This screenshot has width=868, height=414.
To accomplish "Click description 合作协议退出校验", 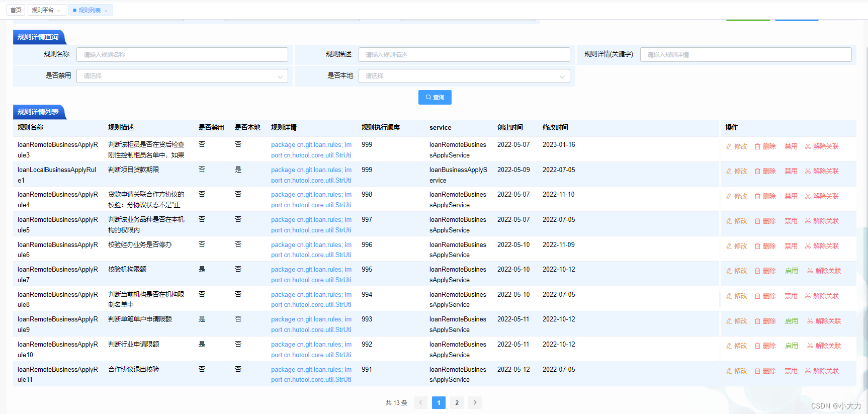I will point(134,369).
